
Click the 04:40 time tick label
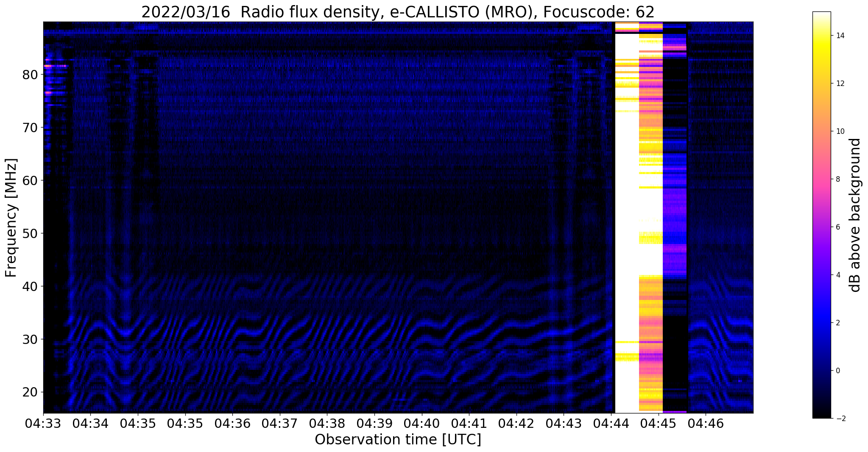[x=422, y=423]
